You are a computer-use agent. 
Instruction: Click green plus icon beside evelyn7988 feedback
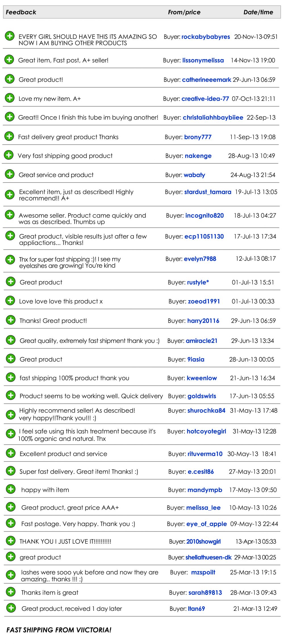(10, 260)
